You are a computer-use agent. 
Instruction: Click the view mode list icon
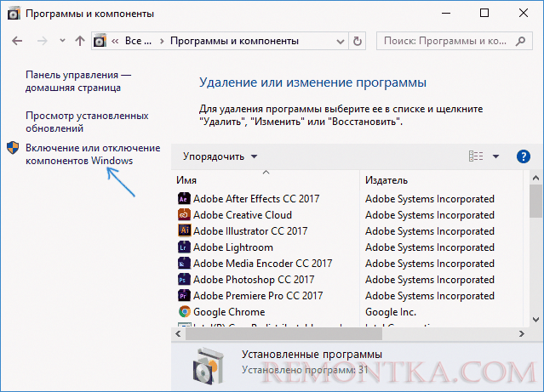(476, 156)
